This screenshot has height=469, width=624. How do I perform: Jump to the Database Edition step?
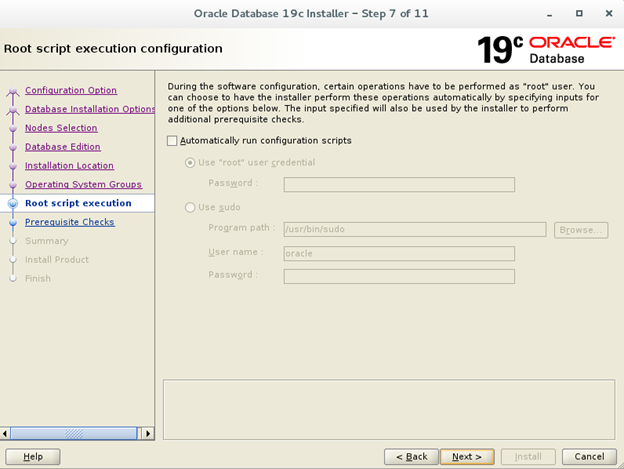tap(63, 147)
